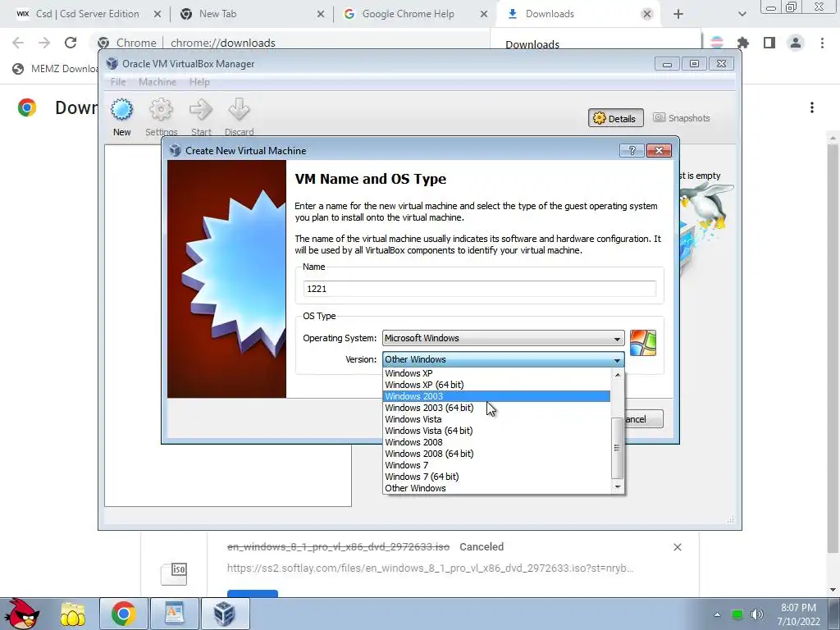Open Chrome extensions puzzle icon
Screen dimensions: 840x630
743,43
